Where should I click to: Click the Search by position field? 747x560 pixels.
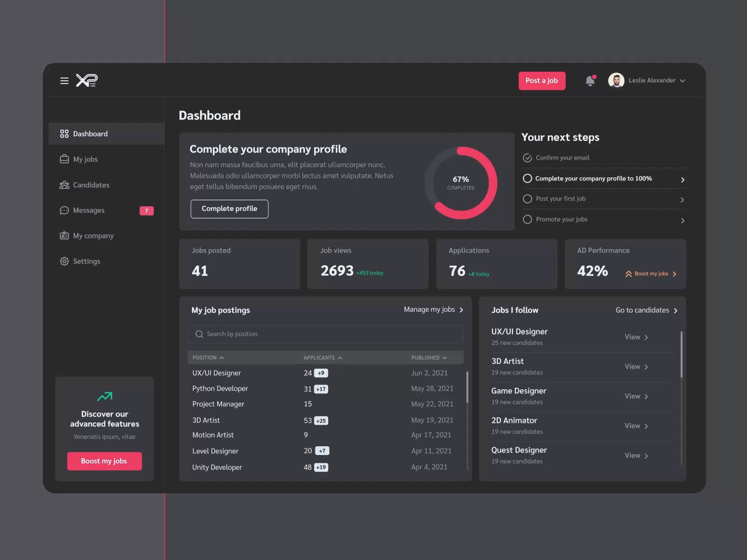point(325,334)
